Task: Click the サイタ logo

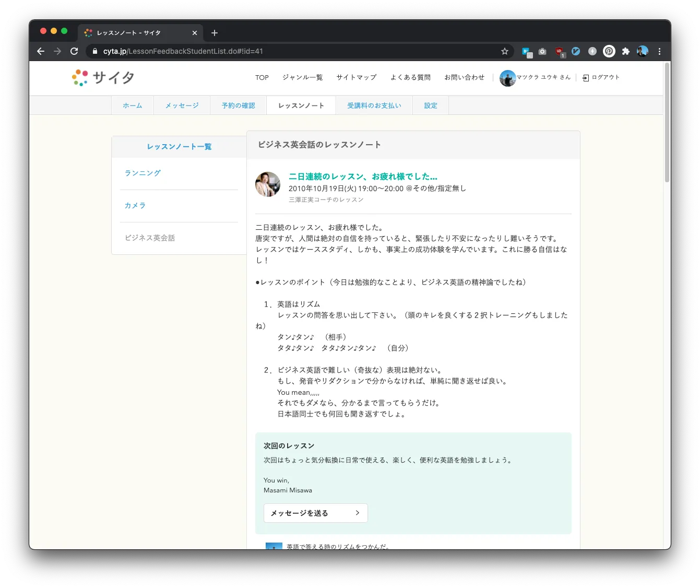Action: click(103, 78)
